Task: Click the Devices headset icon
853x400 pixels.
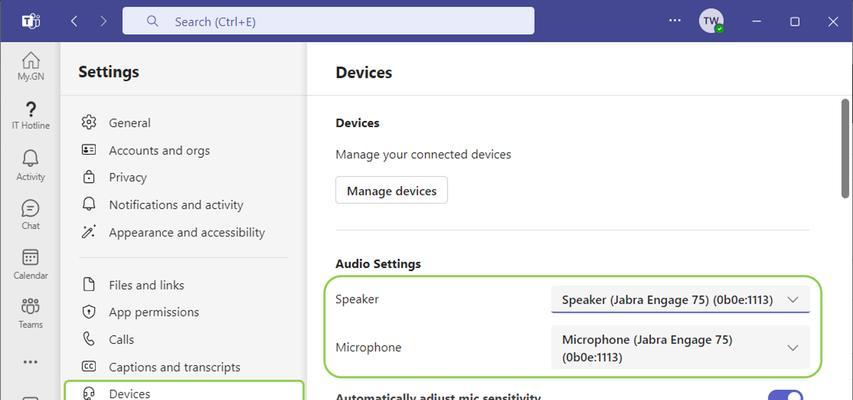Action: [x=89, y=393]
